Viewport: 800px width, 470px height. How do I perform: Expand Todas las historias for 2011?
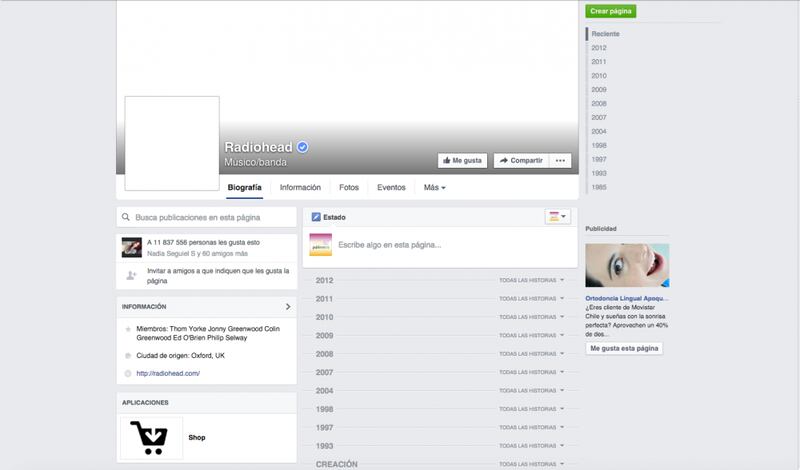pyautogui.click(x=531, y=299)
